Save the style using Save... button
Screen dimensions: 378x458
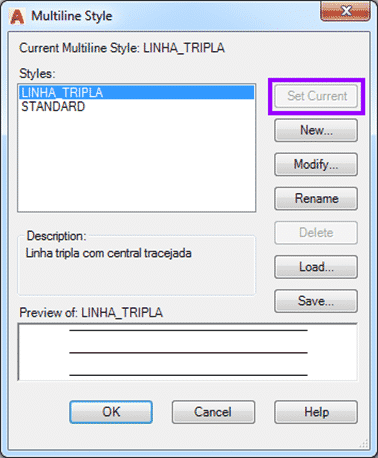coord(316,301)
